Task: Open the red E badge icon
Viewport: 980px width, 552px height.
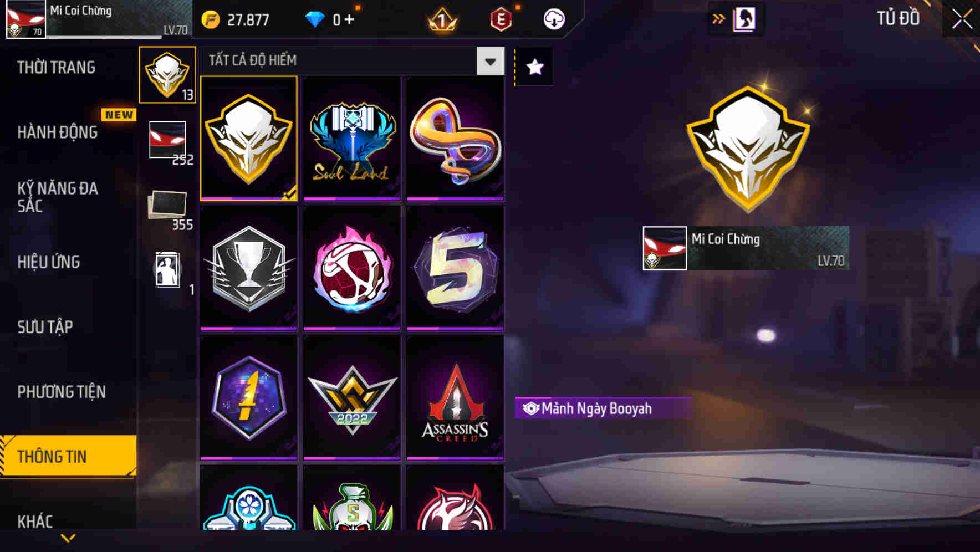Action: (501, 20)
